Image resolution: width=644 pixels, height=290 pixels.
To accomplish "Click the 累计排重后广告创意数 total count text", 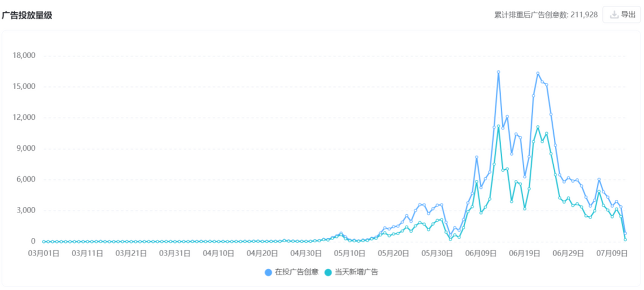I will point(545,15).
